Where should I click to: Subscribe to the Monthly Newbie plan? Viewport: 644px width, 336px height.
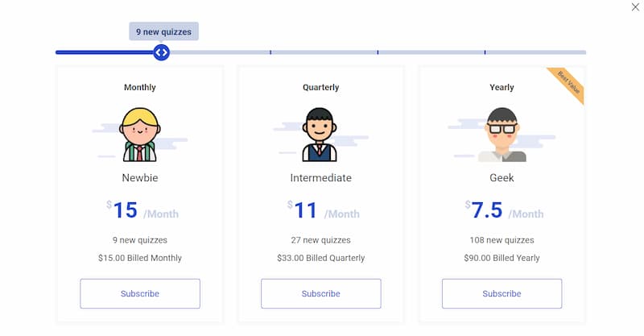pyautogui.click(x=140, y=293)
